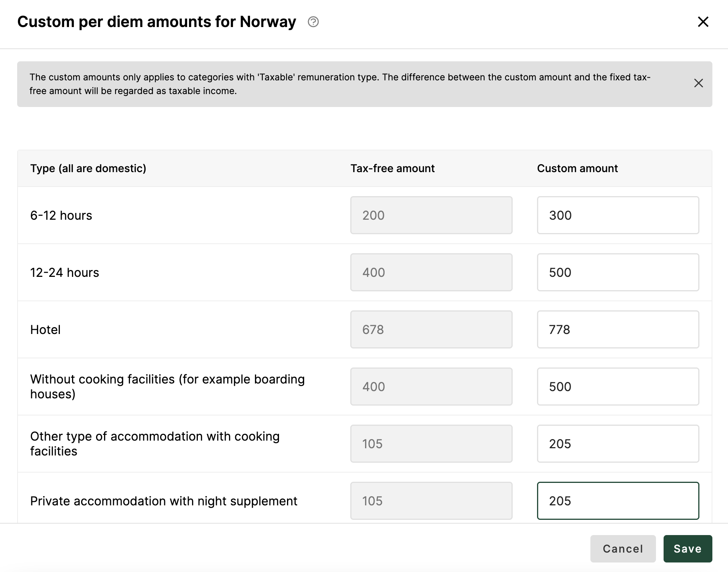Click the Hotel custom amount field
This screenshot has height=572, width=728.
click(617, 329)
